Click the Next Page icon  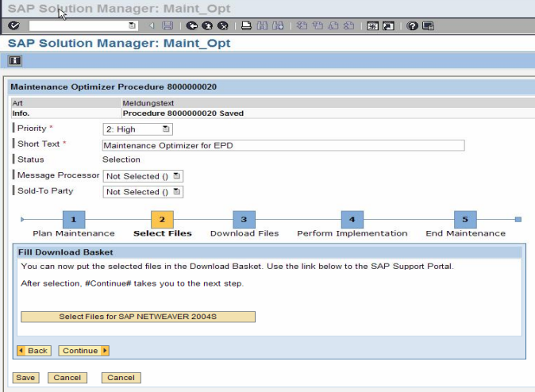pos(333,25)
